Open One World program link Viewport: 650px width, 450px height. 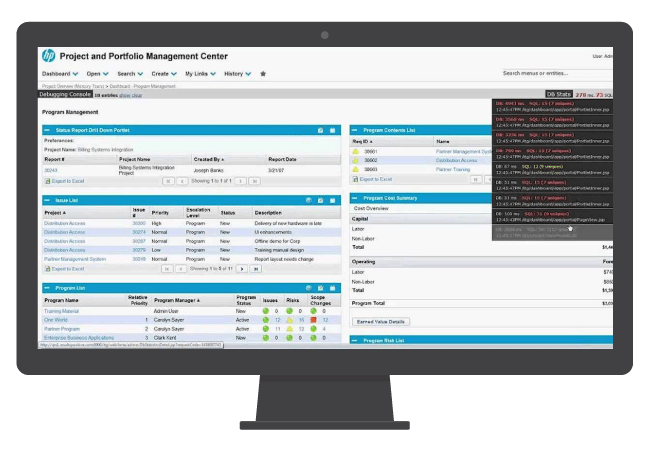(56, 320)
